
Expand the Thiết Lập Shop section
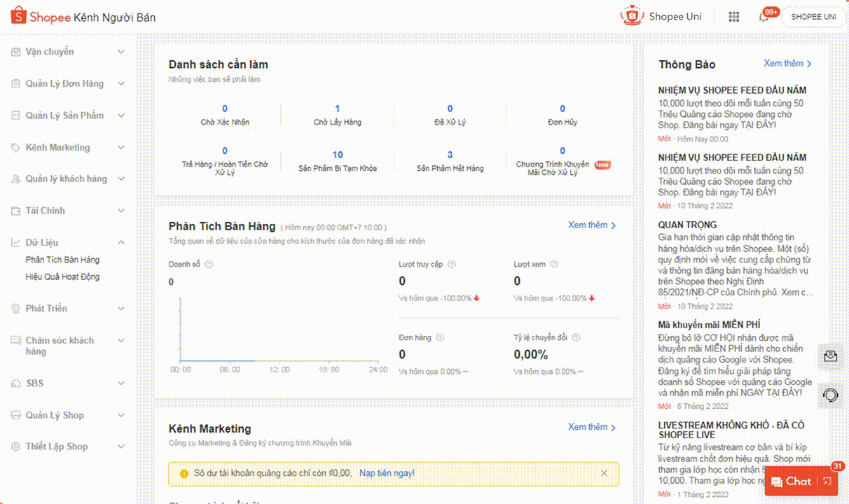[x=121, y=447]
